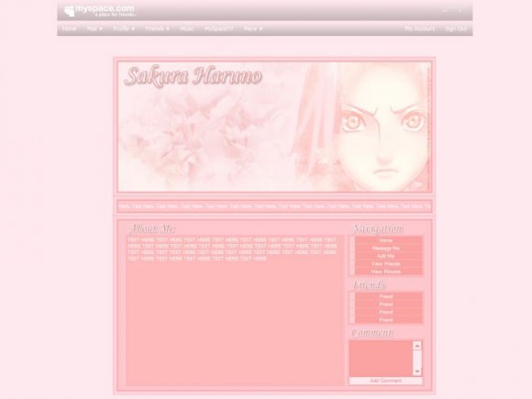Open the Music menu item
This screenshot has width=532, height=399.
click(186, 28)
